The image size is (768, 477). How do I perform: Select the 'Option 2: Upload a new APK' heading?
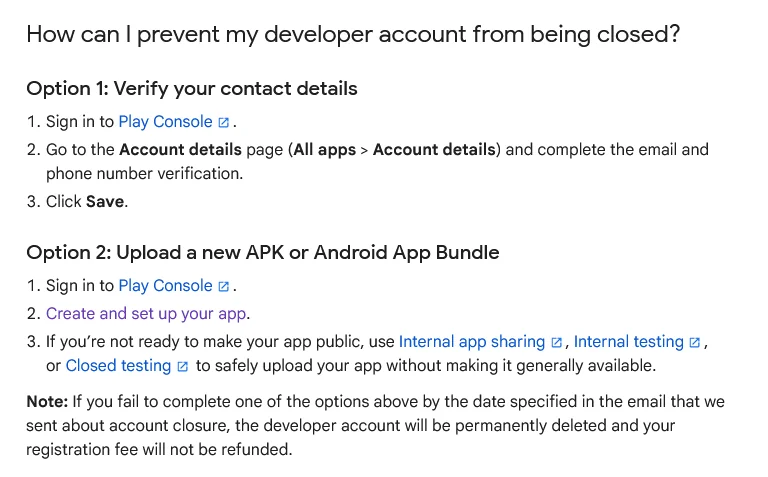click(x=262, y=252)
